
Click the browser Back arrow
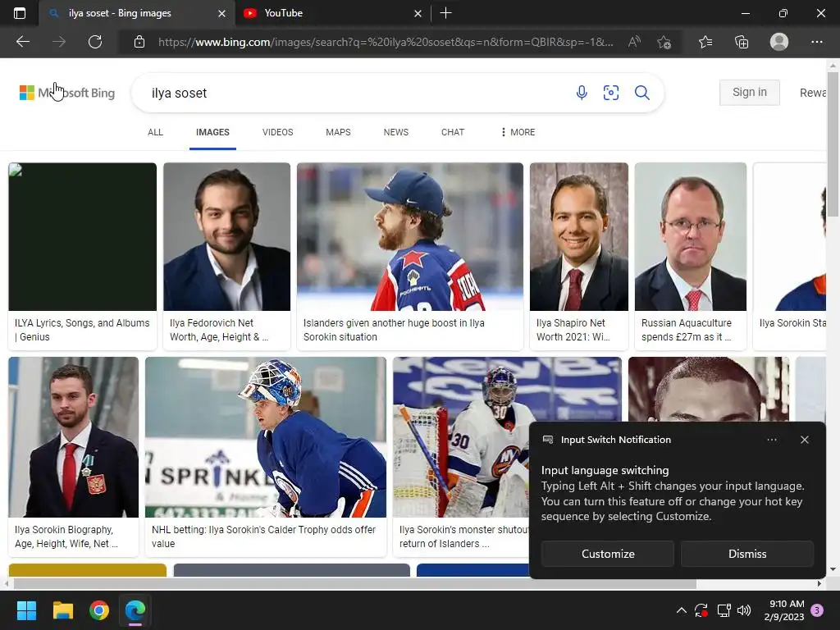22,42
